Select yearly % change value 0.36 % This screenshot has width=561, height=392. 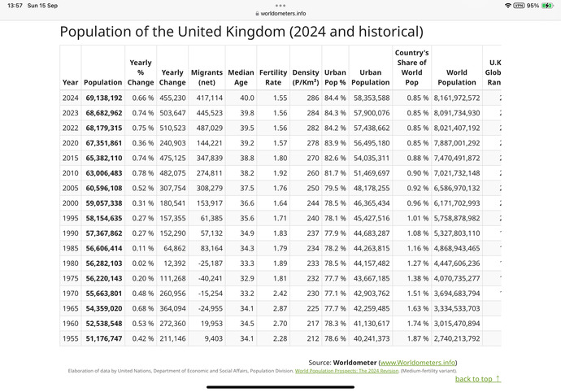click(x=143, y=143)
